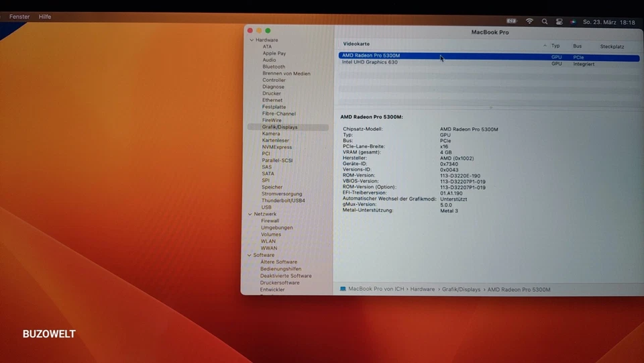Select NVMExpress in the sidebar
This screenshot has width=644, height=363.
click(277, 147)
